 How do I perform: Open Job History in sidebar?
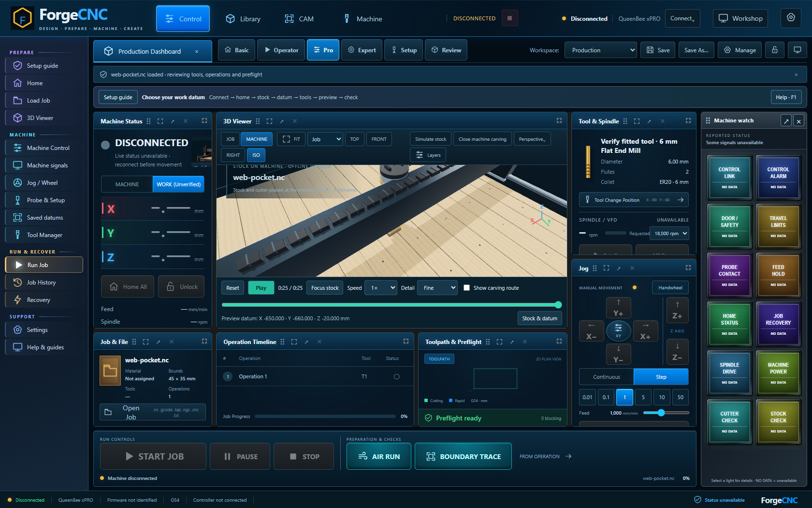[x=44, y=283]
